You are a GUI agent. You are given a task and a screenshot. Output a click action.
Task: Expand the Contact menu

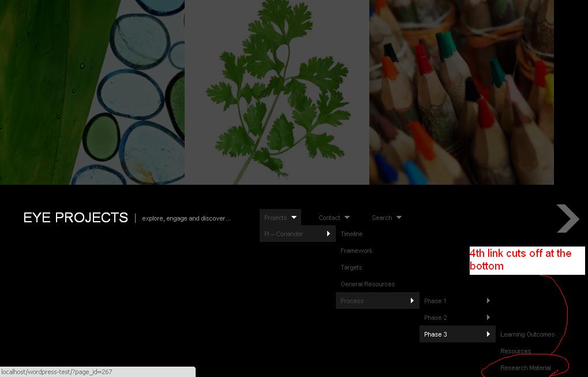pos(334,218)
